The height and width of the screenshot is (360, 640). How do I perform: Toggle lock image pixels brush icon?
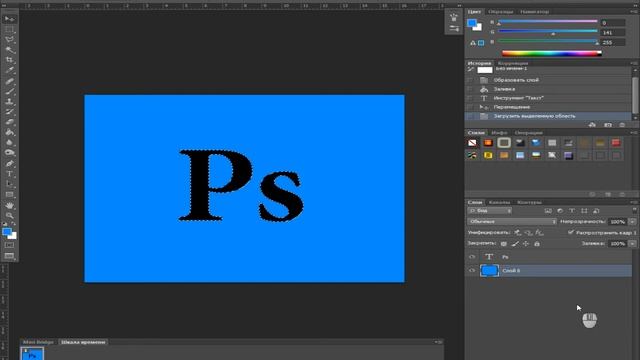[515, 244]
